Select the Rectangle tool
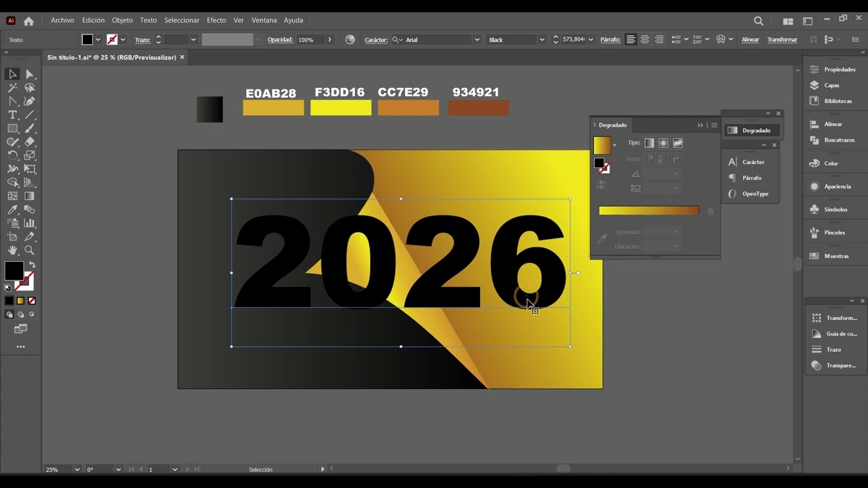868x488 pixels. coord(12,128)
